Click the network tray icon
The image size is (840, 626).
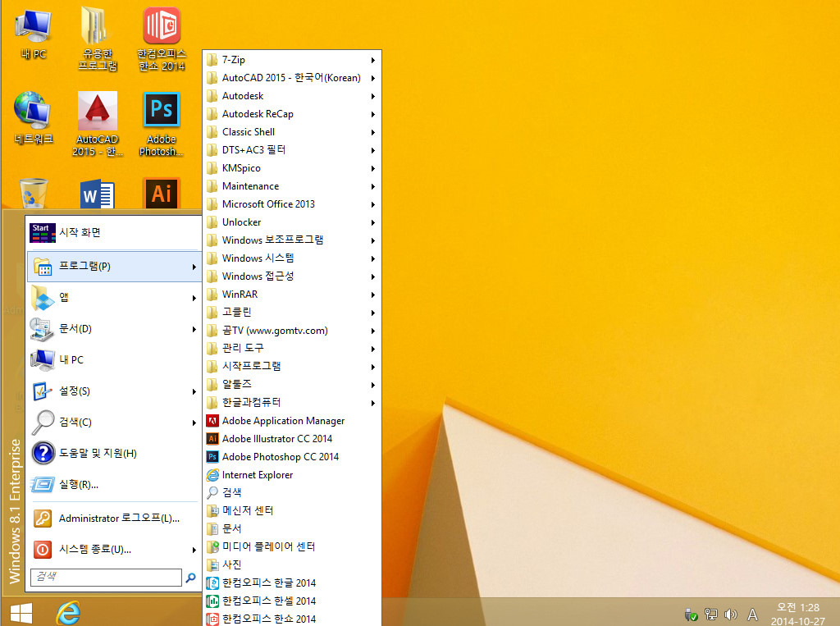click(x=711, y=615)
